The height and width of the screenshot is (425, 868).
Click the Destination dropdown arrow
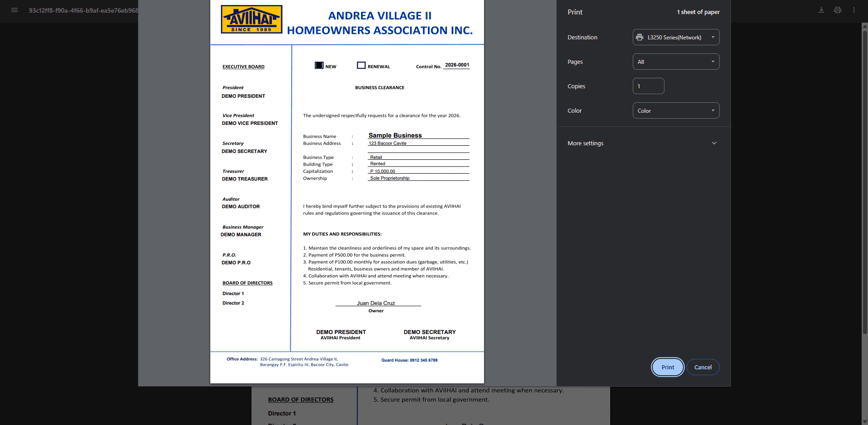coord(713,37)
